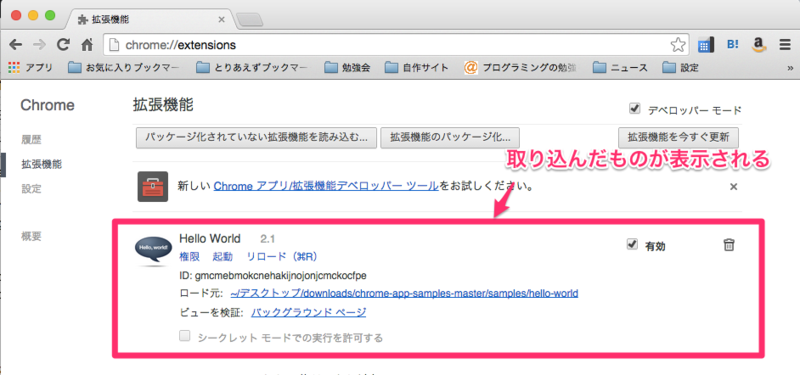Viewport: 800px width, 375px height.
Task: Open the アプリ apps shortcut
Action: pyautogui.click(x=31, y=67)
